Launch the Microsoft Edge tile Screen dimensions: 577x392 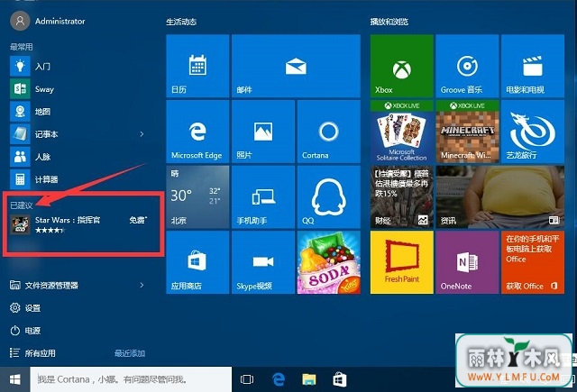point(197,132)
